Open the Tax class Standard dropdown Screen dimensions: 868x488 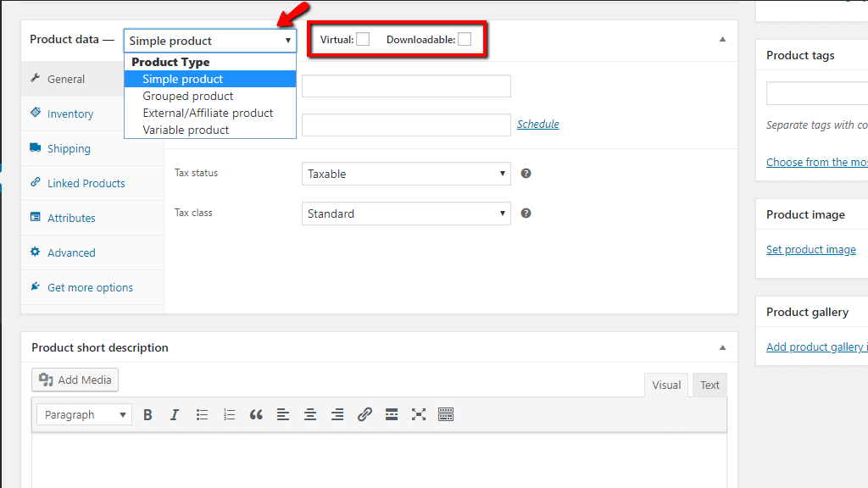[406, 213]
